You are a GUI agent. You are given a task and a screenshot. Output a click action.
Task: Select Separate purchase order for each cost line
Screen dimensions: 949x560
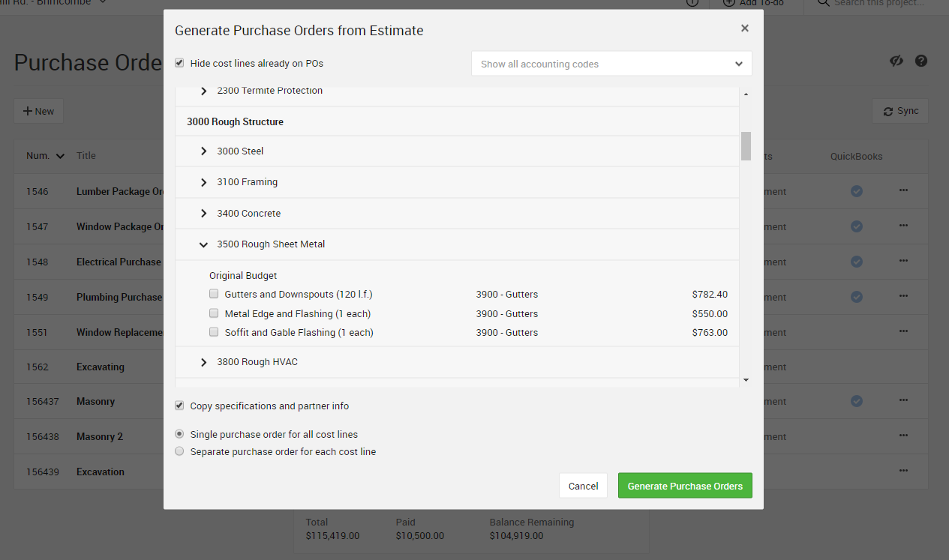[x=179, y=452]
